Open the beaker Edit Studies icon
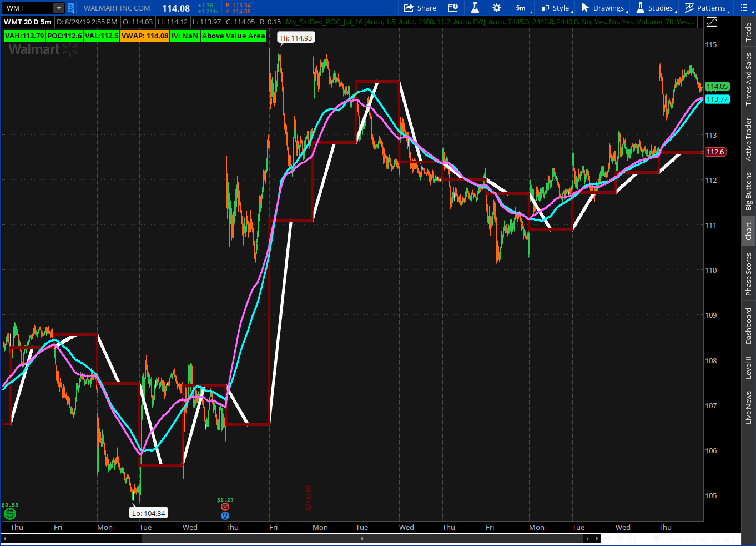This screenshot has width=756, height=546. [x=475, y=8]
